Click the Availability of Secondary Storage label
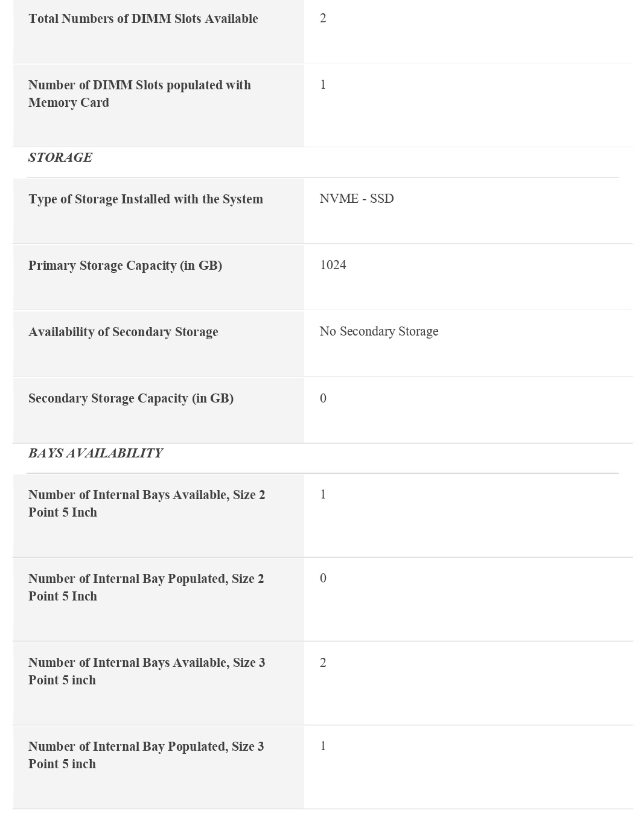Screen dimensions: 644x828 123,332
